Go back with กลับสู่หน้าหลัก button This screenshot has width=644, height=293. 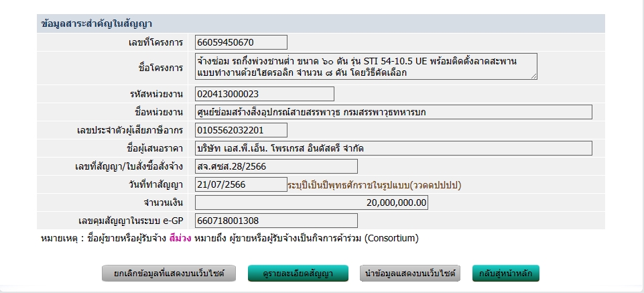(505, 274)
